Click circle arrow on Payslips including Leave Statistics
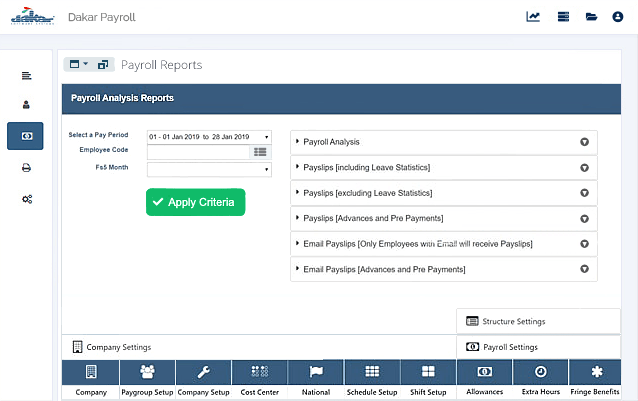638x401 pixels. (584, 168)
